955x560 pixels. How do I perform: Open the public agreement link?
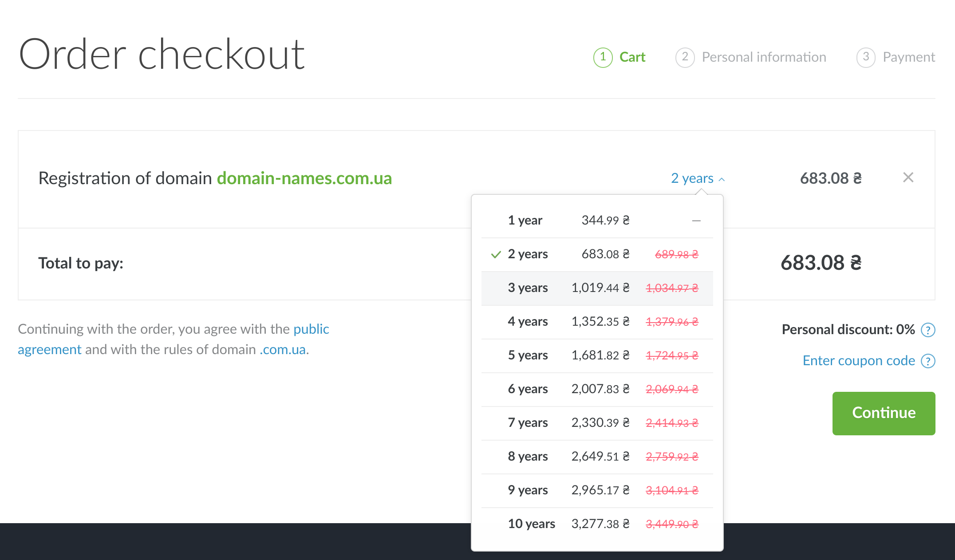(311, 329)
